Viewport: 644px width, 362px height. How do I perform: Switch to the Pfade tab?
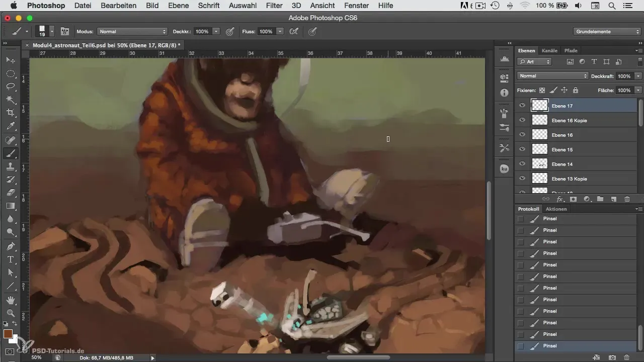(571, 50)
